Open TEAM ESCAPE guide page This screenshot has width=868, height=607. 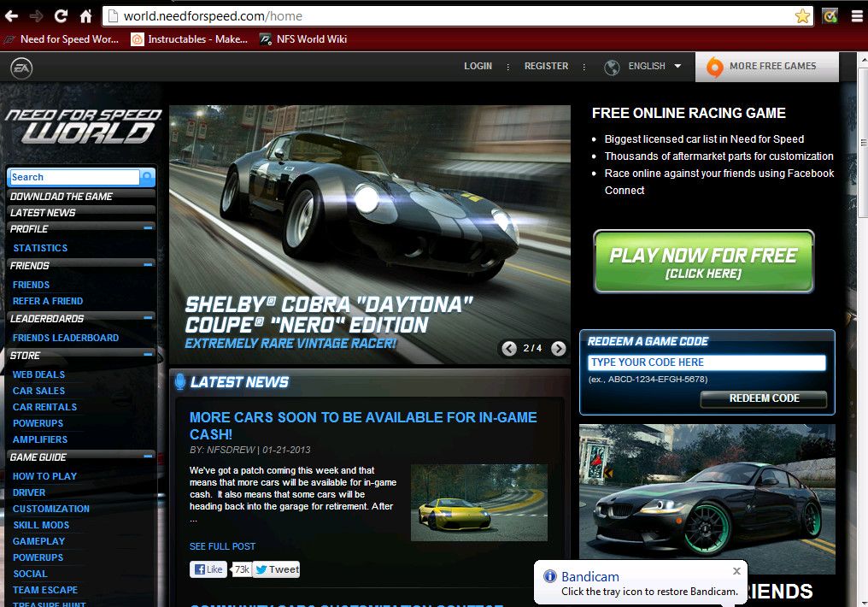click(x=44, y=591)
